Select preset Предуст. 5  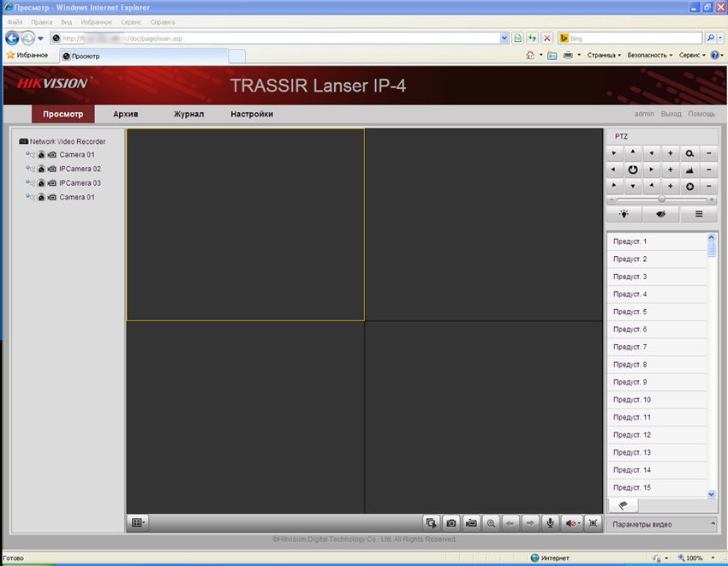657,312
